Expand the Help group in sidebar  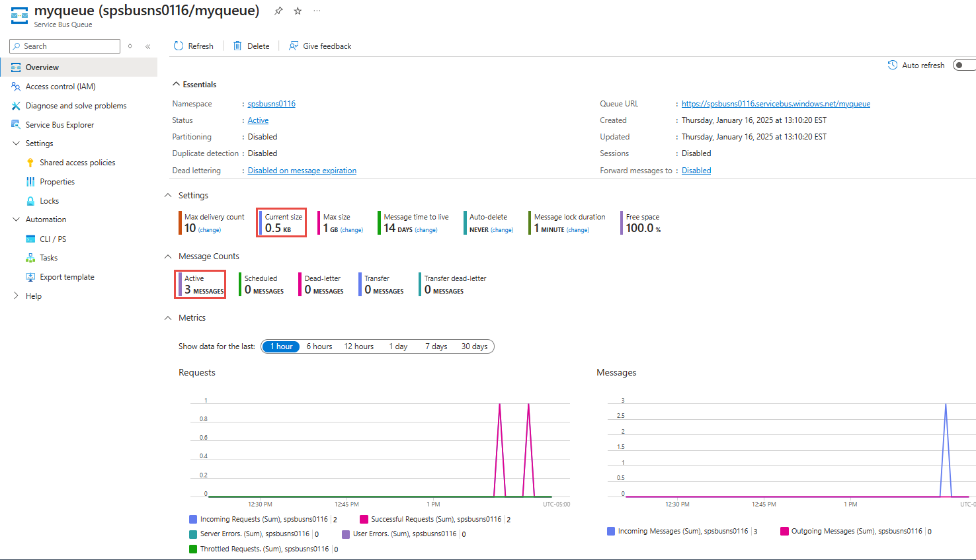pyautogui.click(x=17, y=296)
